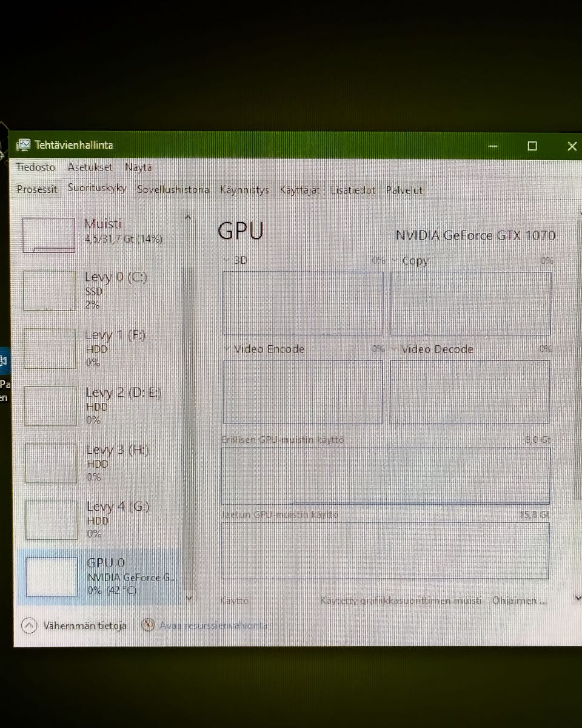Select Muisti in the resource list
The image size is (582, 728).
(x=100, y=235)
